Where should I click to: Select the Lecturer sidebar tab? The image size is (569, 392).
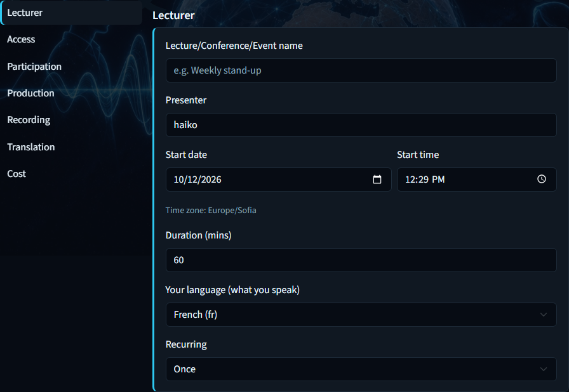(x=72, y=13)
